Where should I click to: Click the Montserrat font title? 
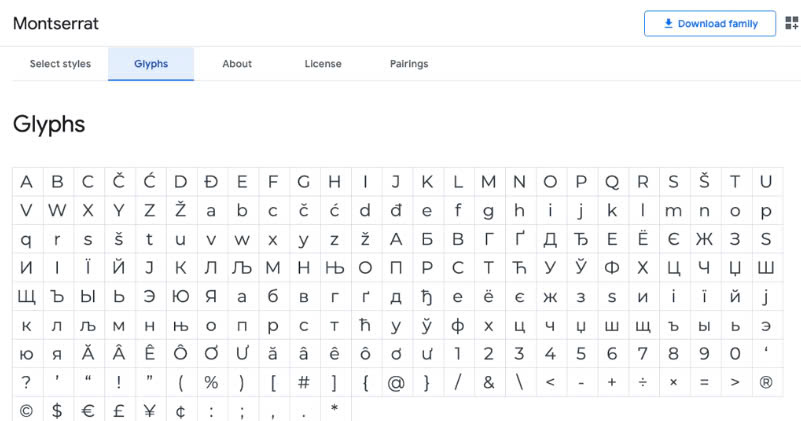[56, 23]
